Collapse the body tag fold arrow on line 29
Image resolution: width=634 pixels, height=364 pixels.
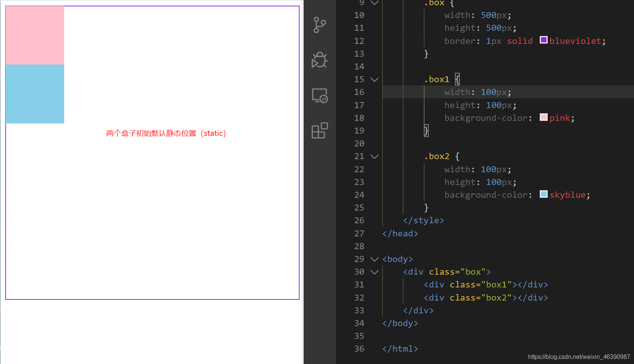tap(374, 259)
